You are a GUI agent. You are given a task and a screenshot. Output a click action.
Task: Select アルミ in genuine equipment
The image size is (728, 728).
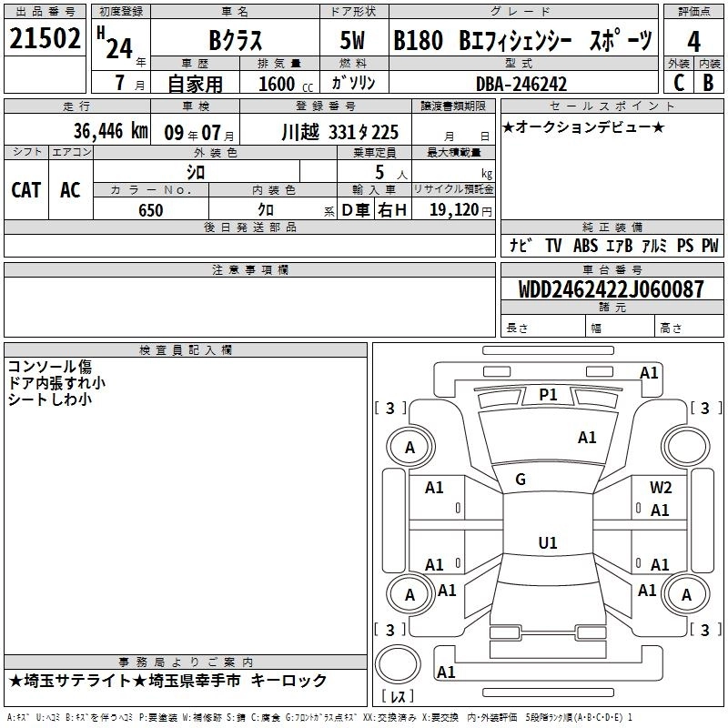click(x=654, y=245)
